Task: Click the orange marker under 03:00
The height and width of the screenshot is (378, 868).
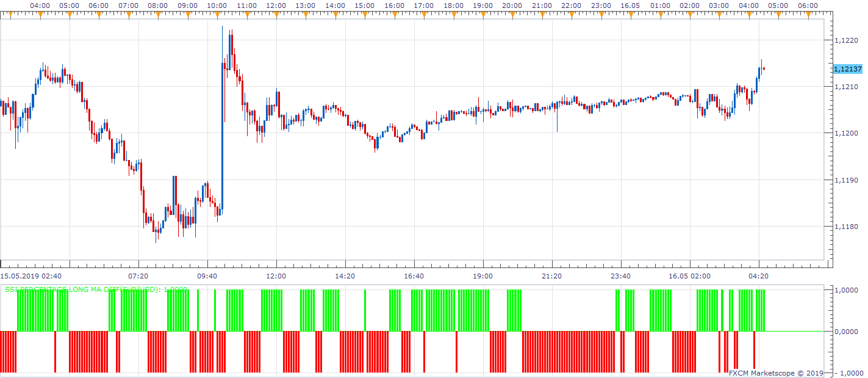Action: pos(719,14)
